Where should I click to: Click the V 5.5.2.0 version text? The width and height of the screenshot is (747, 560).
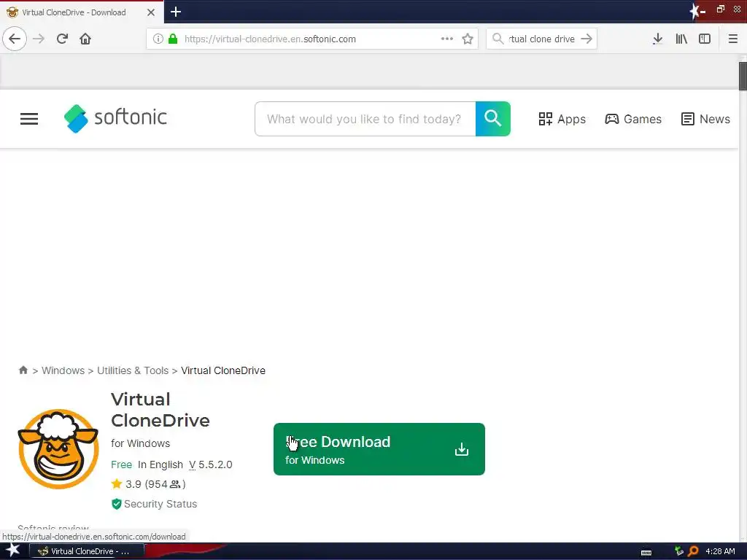click(211, 464)
